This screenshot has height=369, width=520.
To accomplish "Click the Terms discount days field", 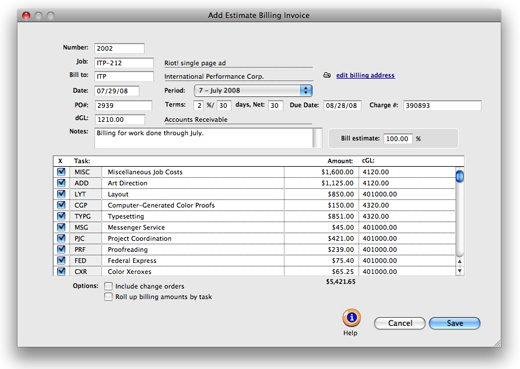I will [224, 106].
